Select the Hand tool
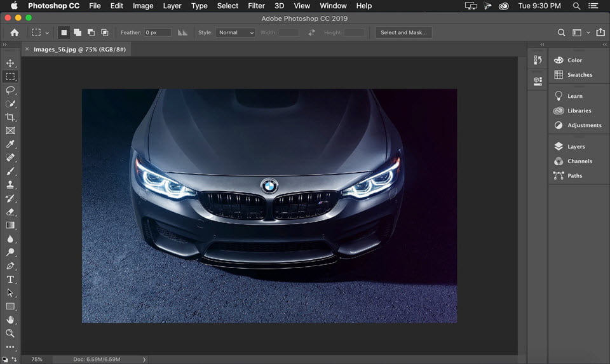The height and width of the screenshot is (364, 610). tap(10, 320)
